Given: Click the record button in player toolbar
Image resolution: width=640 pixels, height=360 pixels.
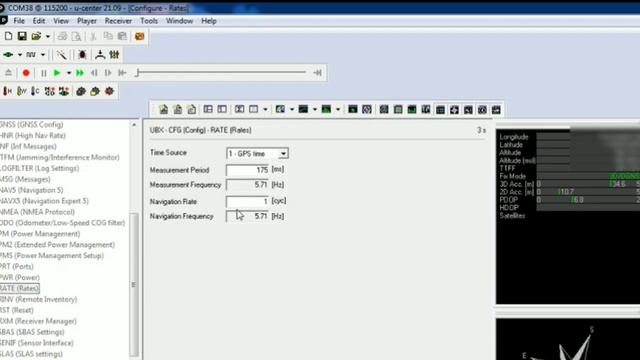Looking at the screenshot, I should (x=26, y=73).
